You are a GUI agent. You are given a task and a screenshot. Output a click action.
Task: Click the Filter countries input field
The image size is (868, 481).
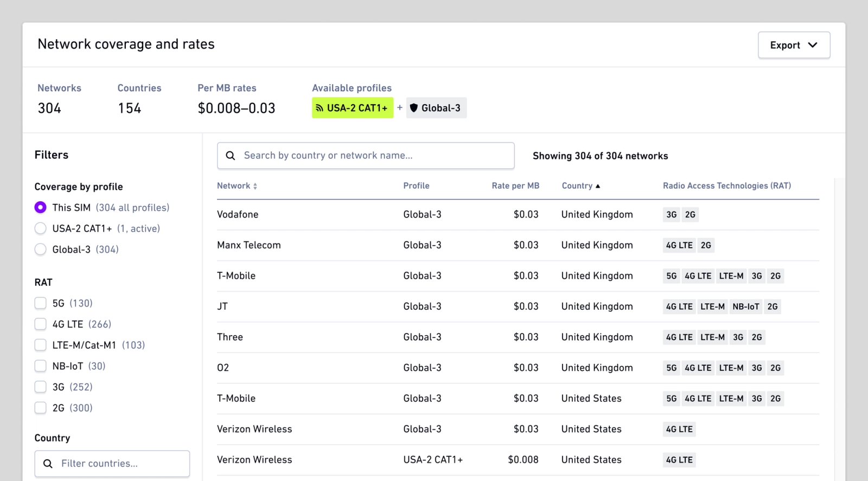coord(112,464)
